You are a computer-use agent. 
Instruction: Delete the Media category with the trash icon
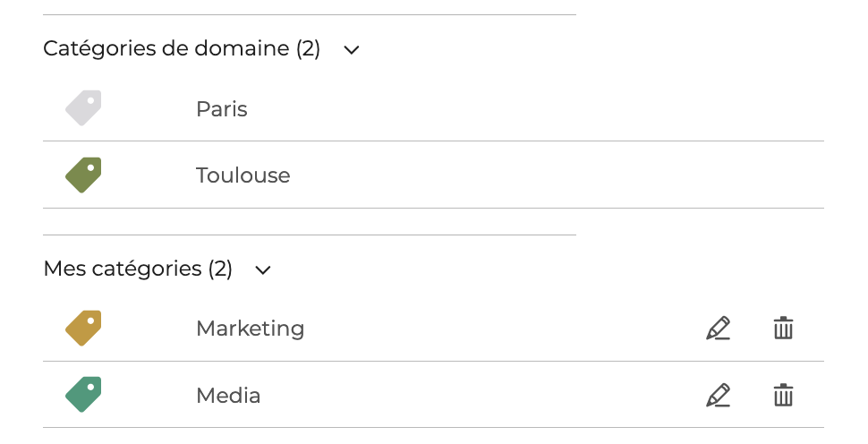(783, 395)
